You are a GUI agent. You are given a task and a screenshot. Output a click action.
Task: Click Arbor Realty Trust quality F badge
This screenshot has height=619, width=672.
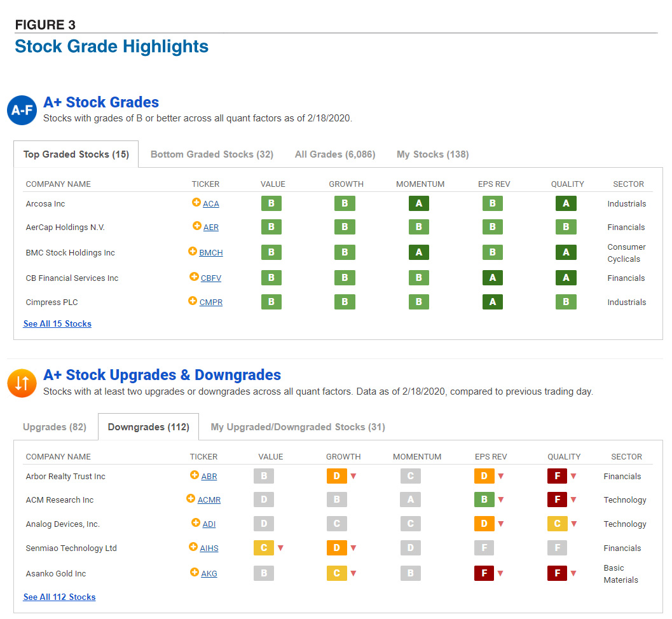point(557,476)
